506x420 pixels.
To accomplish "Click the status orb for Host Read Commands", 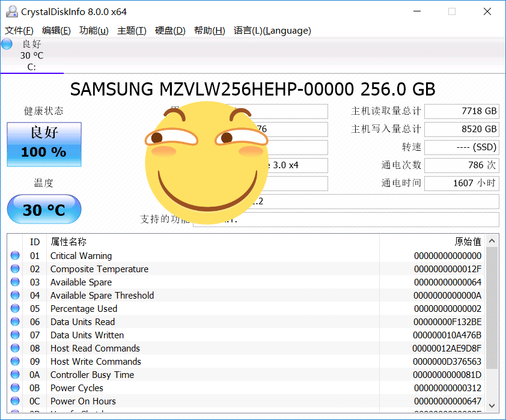I will [15, 348].
